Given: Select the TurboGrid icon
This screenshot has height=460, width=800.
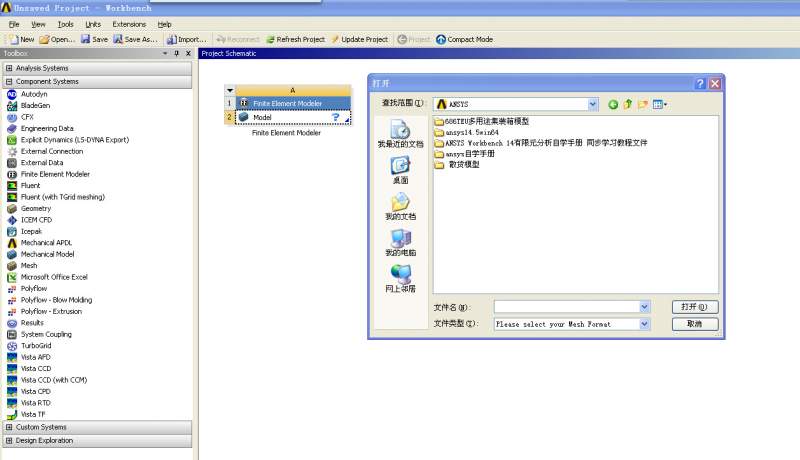Looking at the screenshot, I should tap(12, 346).
